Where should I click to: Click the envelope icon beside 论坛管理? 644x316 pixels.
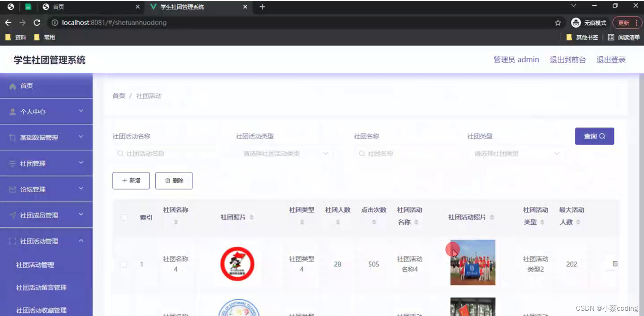(x=13, y=189)
